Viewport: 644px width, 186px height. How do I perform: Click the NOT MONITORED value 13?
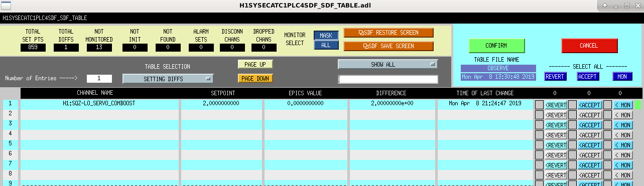99,47
